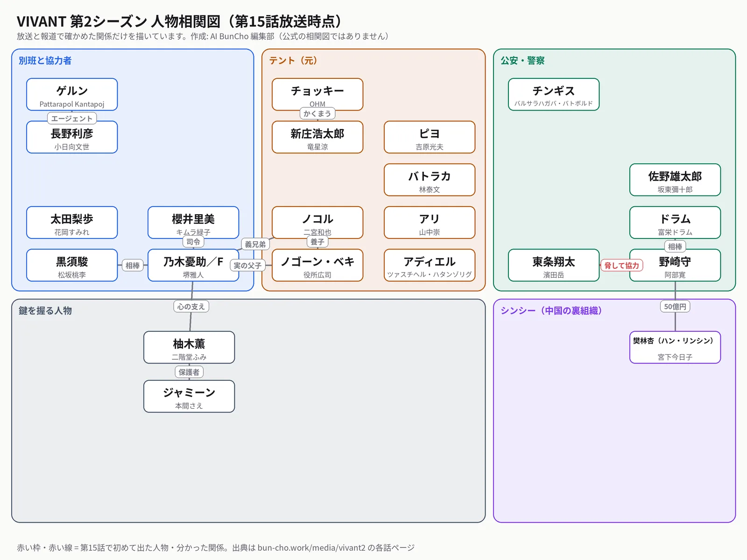The height and width of the screenshot is (560, 747).
Task: Open the 樊林杏（ハン・リンシン）card
Action: point(675,347)
